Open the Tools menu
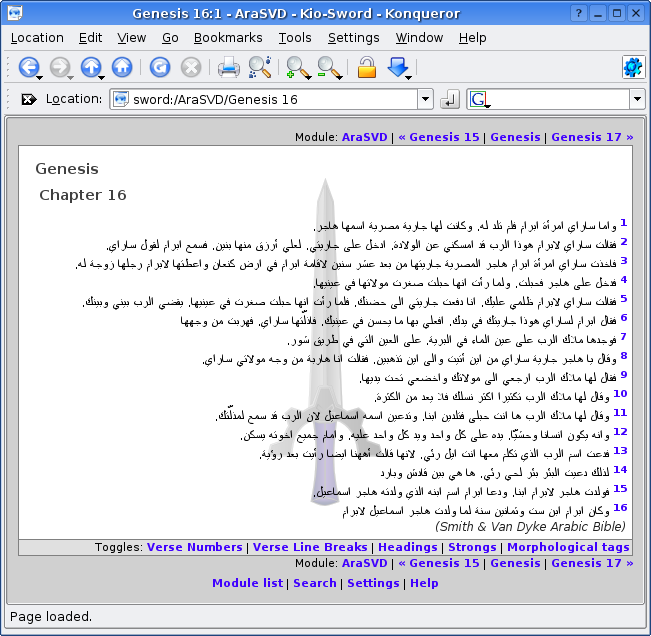The image size is (651, 636). point(295,38)
